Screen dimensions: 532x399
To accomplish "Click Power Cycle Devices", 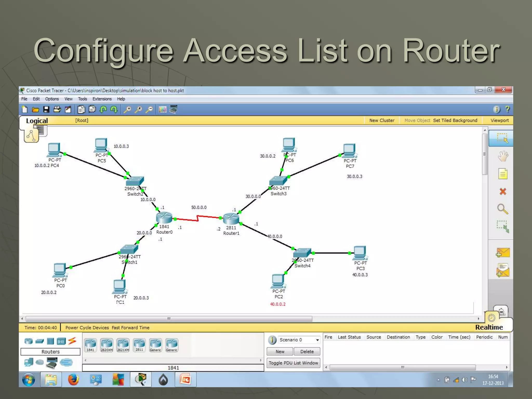I will [x=87, y=328].
